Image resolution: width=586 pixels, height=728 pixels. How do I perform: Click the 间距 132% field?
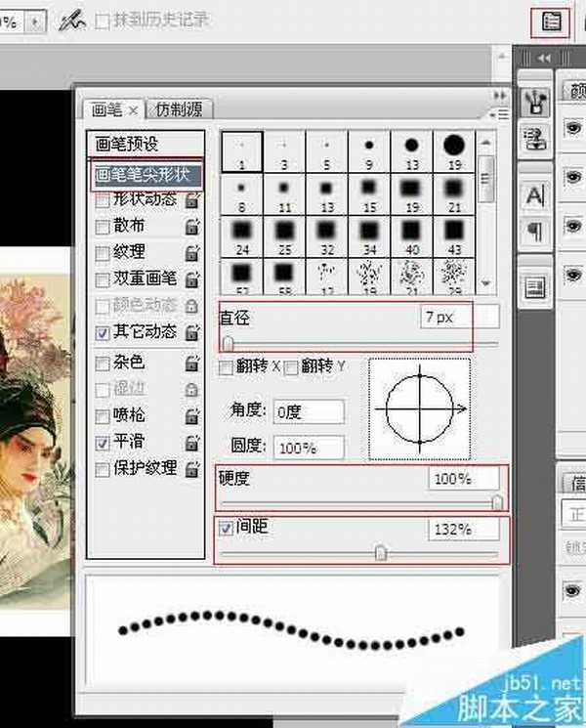pos(464,530)
